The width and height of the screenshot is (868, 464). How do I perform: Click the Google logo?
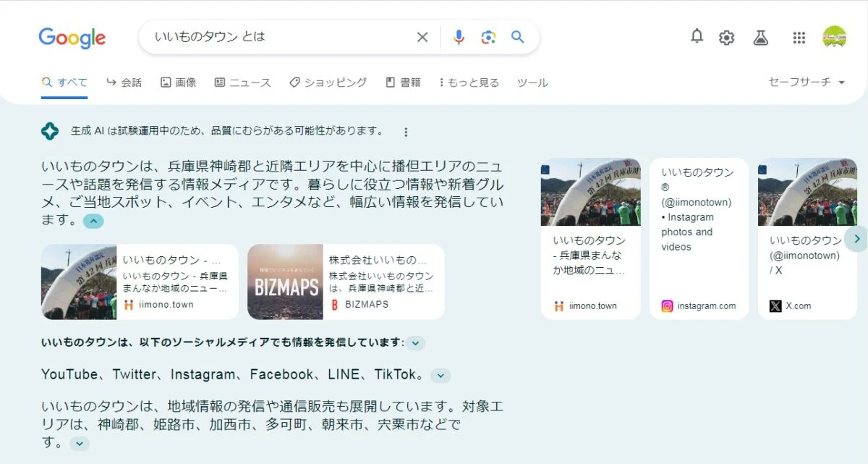pos(72,38)
